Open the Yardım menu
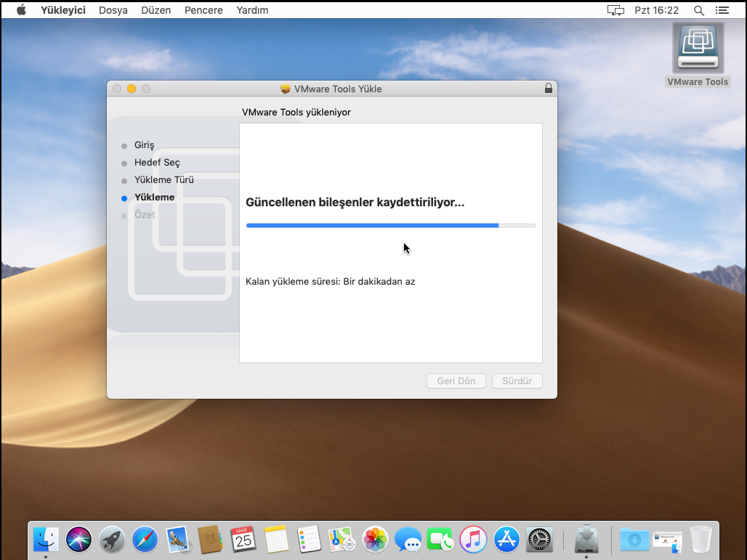This screenshot has width=747, height=560. tap(252, 10)
